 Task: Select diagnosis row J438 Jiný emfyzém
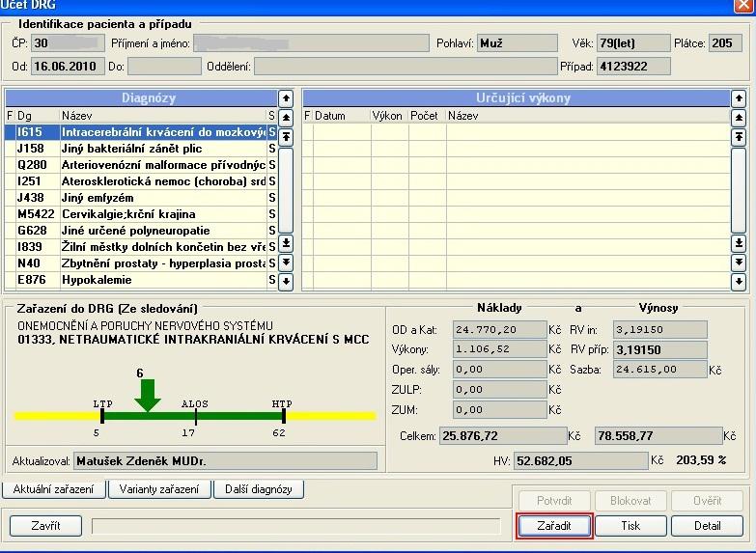(x=141, y=198)
